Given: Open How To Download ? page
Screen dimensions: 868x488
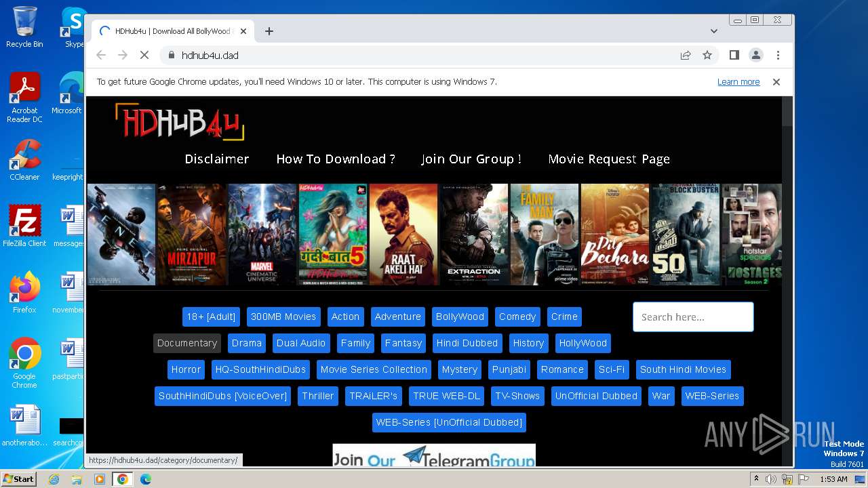Looking at the screenshot, I should (336, 159).
